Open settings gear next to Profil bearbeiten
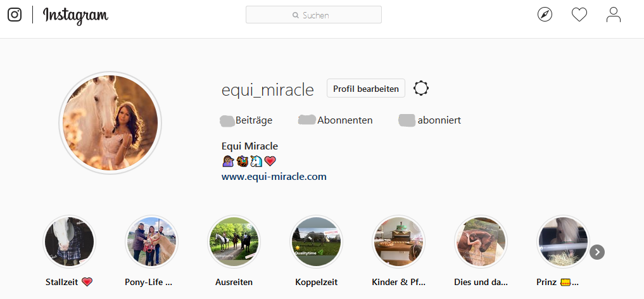 [x=421, y=88]
